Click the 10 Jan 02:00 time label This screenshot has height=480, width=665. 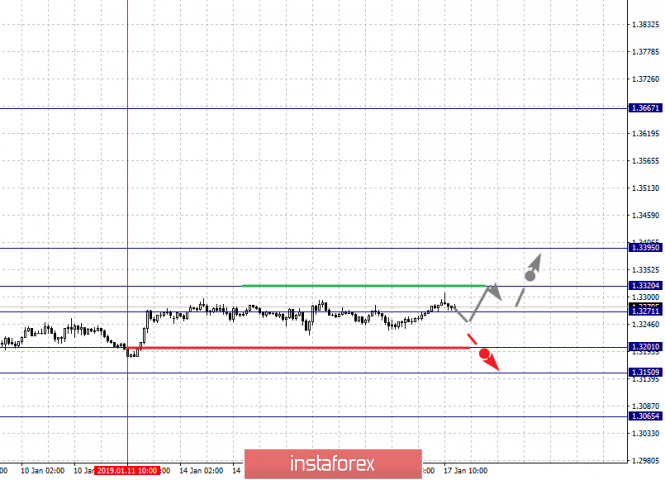(x=42, y=471)
